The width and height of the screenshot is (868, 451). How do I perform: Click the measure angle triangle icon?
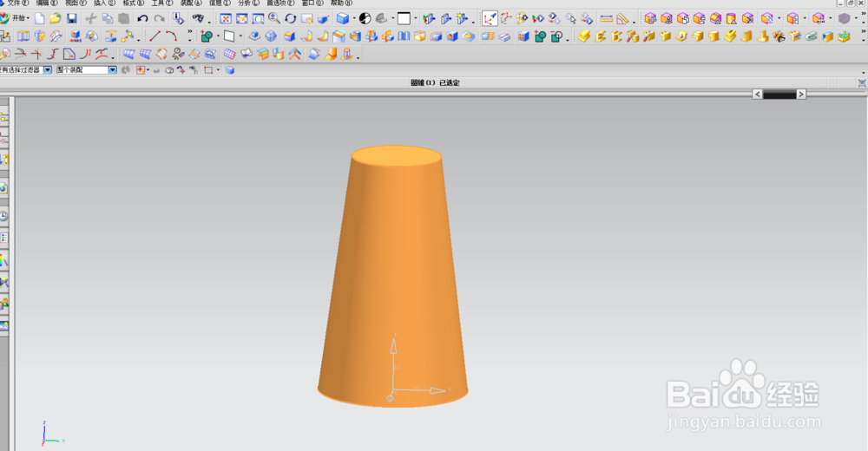622,19
